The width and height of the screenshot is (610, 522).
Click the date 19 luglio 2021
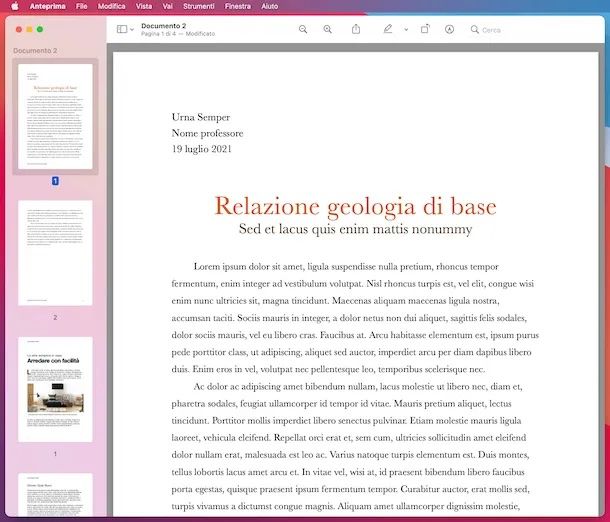[x=202, y=149]
